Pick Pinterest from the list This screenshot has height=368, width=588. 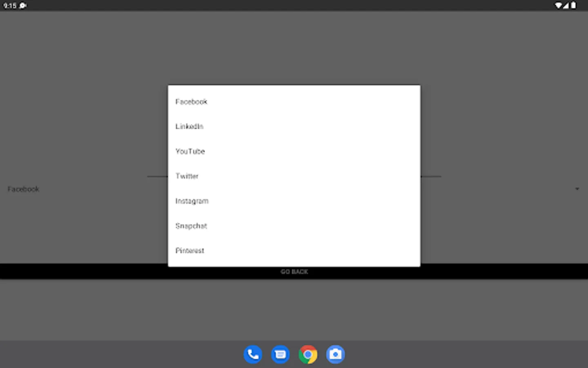(294, 251)
